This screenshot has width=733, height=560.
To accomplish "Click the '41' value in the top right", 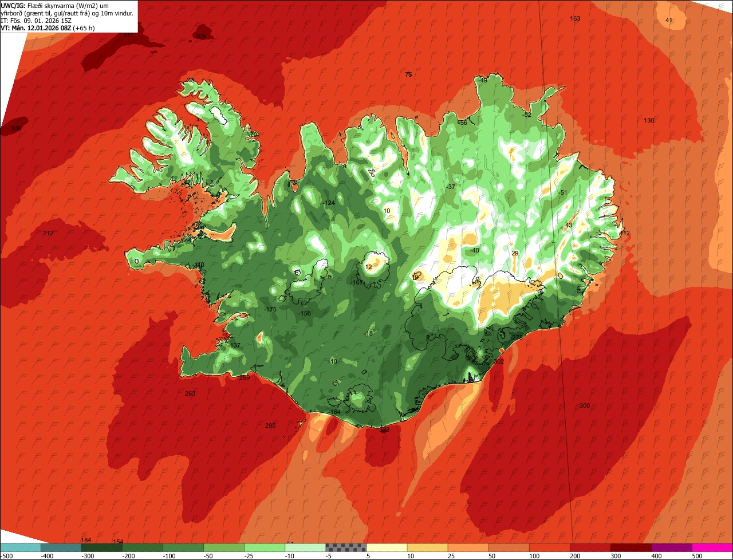I will tap(669, 20).
